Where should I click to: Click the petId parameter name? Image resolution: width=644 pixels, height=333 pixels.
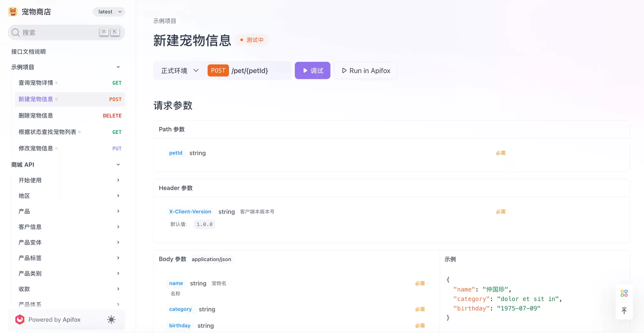(176, 153)
